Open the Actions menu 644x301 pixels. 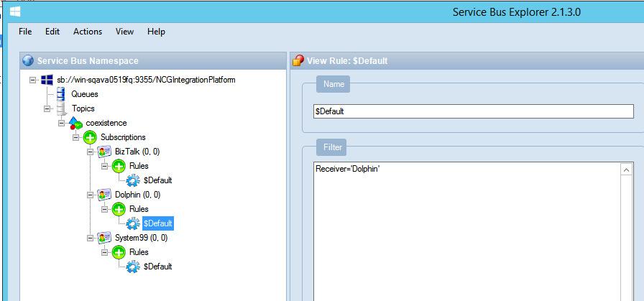(x=88, y=32)
